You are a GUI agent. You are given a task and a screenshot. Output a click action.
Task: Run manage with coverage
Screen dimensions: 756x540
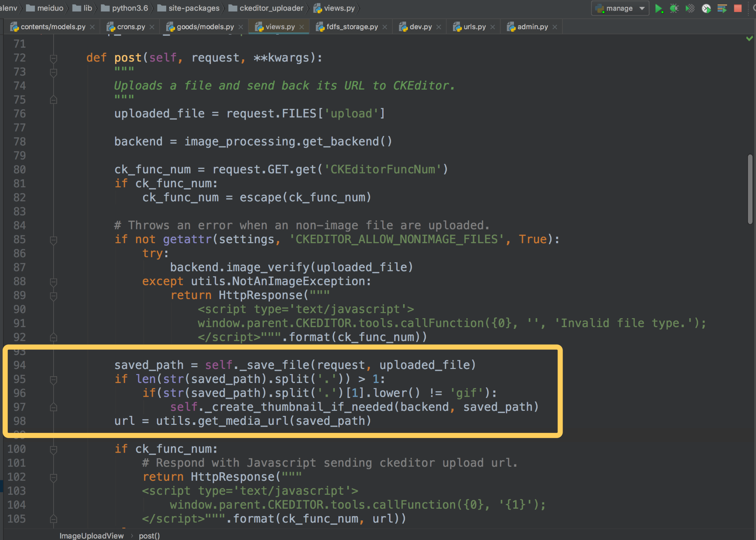pos(690,9)
